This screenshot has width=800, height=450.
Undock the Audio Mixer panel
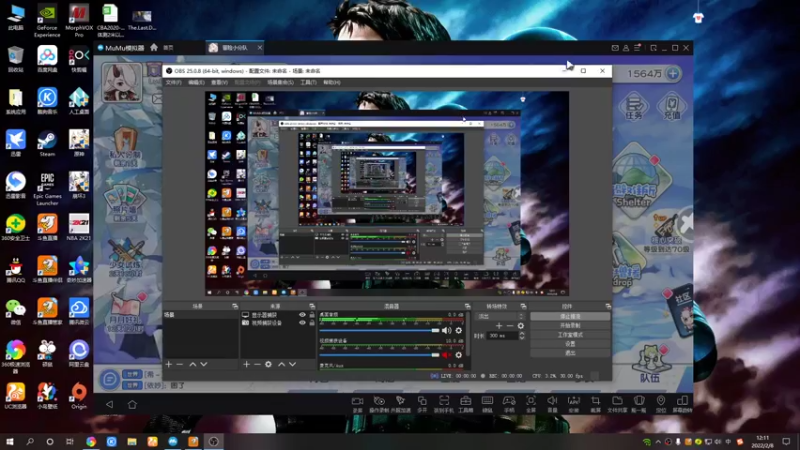tap(467, 306)
